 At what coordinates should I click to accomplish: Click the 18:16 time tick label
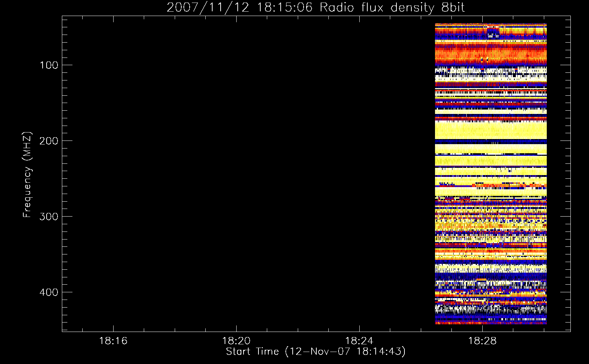[113, 341]
